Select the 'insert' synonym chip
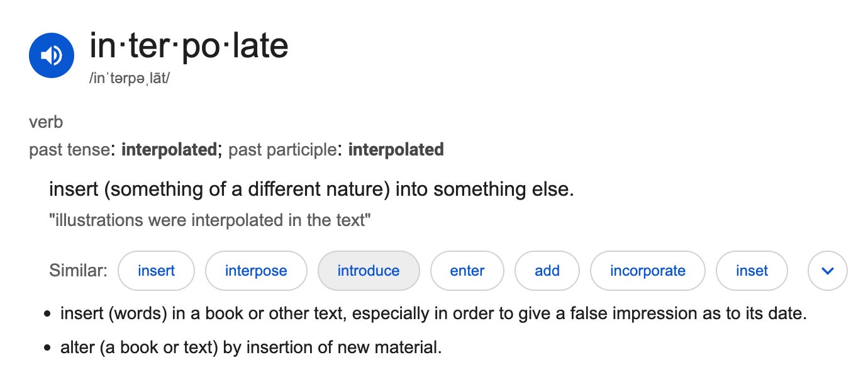The image size is (868, 384). [156, 271]
